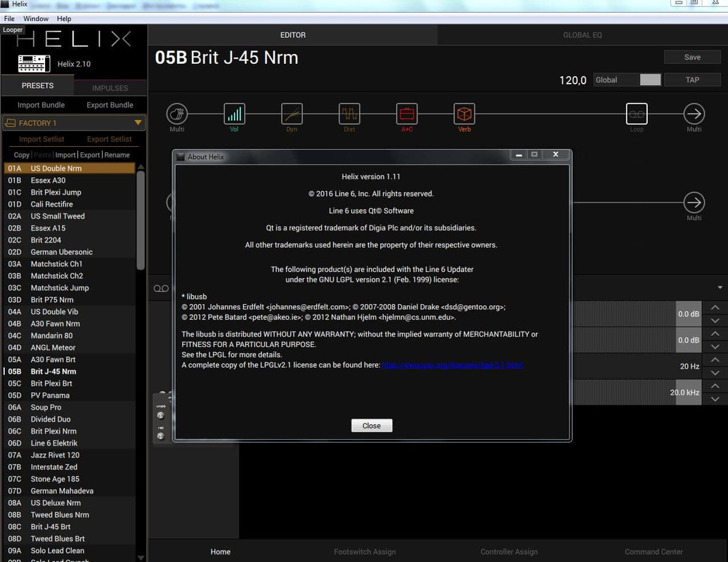Select the EDITOR tab

pyautogui.click(x=293, y=35)
